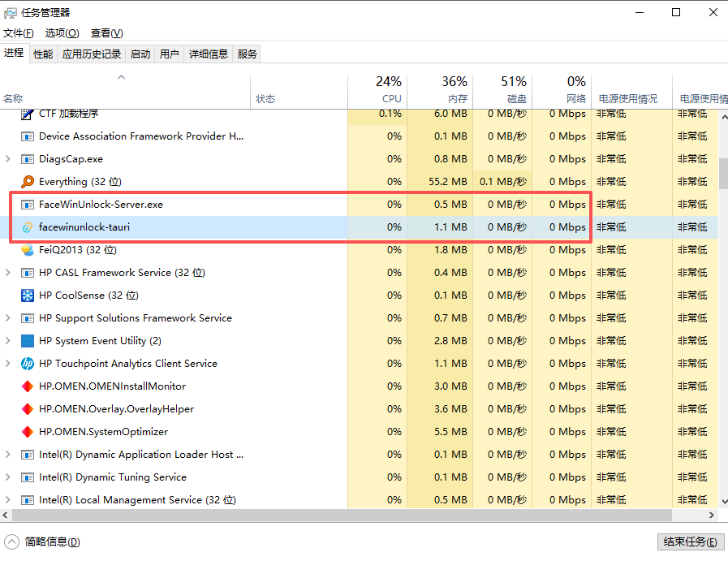Expand HP CASL Framework Service group
Image resolution: width=728 pixels, height=561 pixels.
pyautogui.click(x=7, y=273)
